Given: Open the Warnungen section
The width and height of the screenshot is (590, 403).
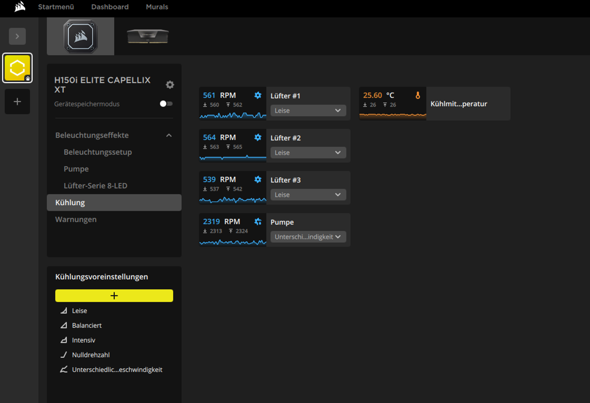Looking at the screenshot, I should (76, 219).
